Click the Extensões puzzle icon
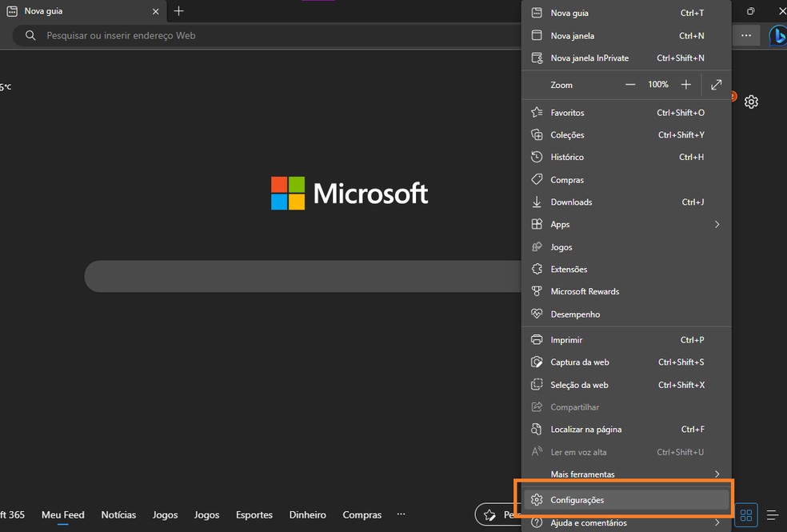787x532 pixels. (537, 269)
